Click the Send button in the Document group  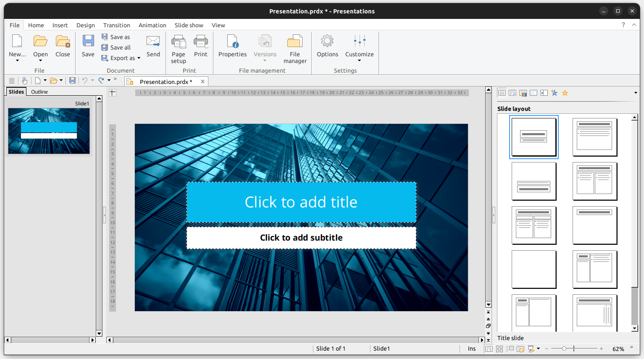[x=153, y=47]
